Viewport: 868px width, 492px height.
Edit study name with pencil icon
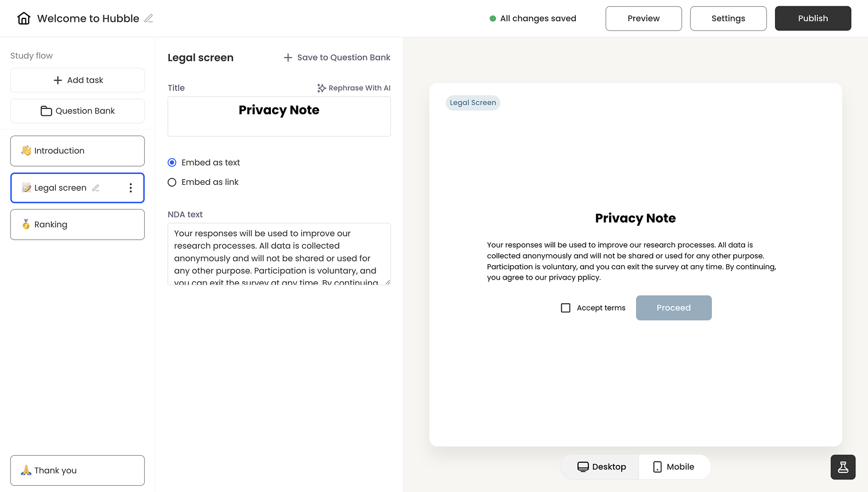pos(149,18)
